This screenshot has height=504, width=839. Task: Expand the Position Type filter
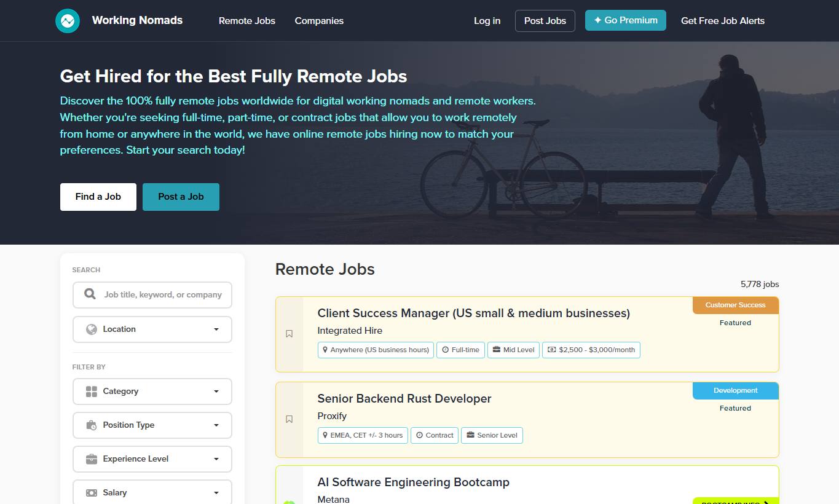[152, 425]
